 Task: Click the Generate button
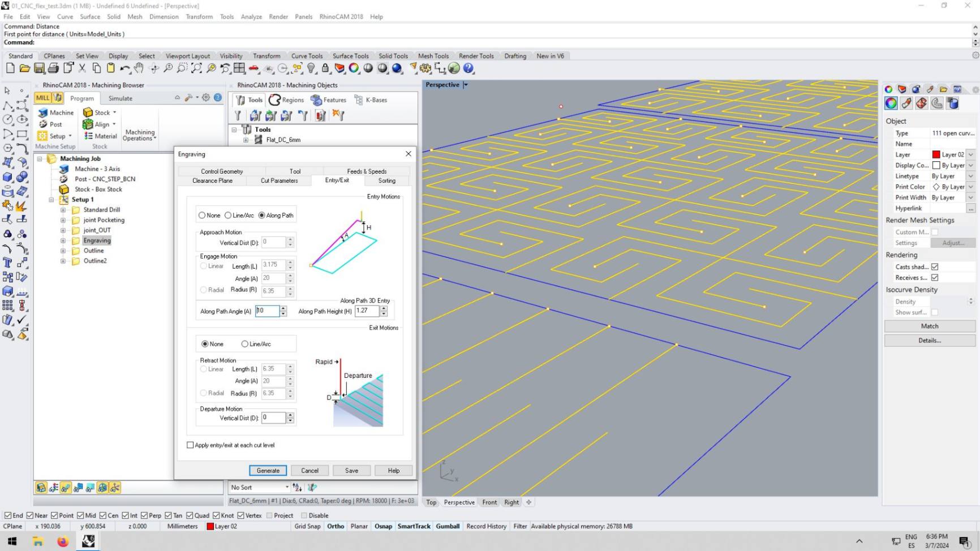268,471
